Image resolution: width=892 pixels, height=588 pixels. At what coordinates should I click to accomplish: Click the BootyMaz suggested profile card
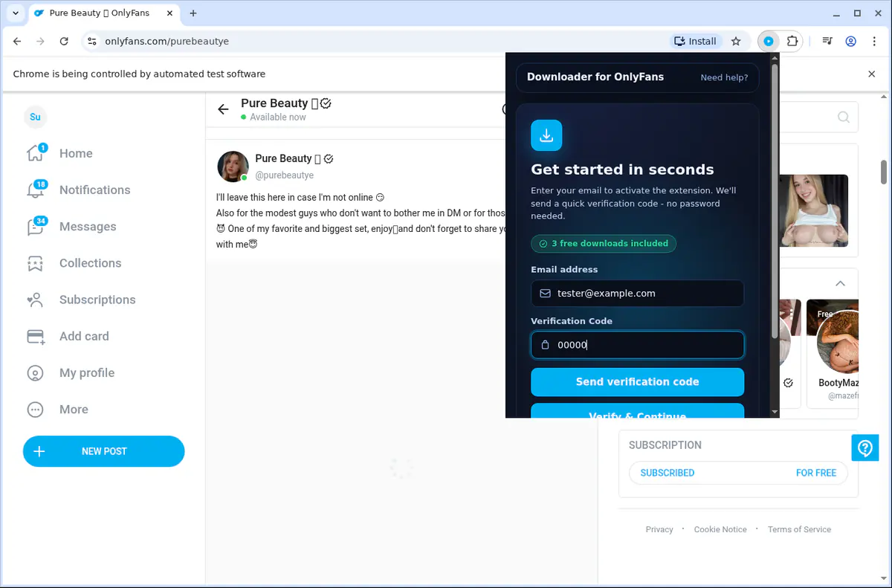[x=833, y=354]
